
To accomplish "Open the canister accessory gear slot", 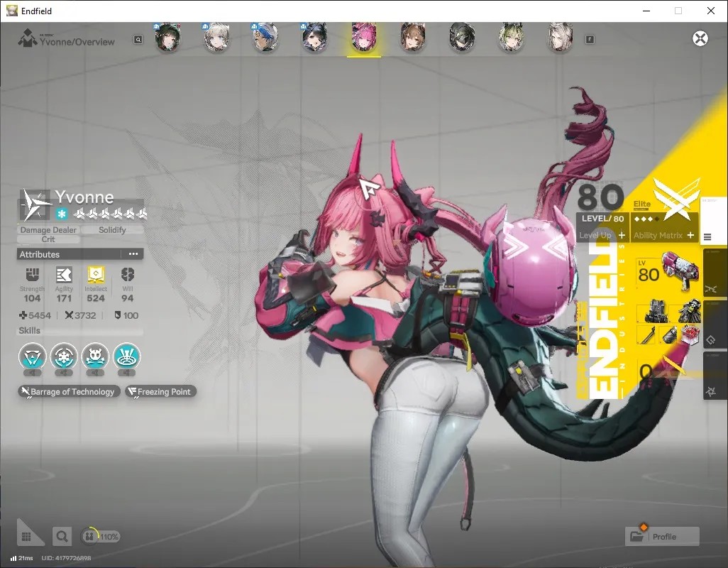I will [669, 334].
